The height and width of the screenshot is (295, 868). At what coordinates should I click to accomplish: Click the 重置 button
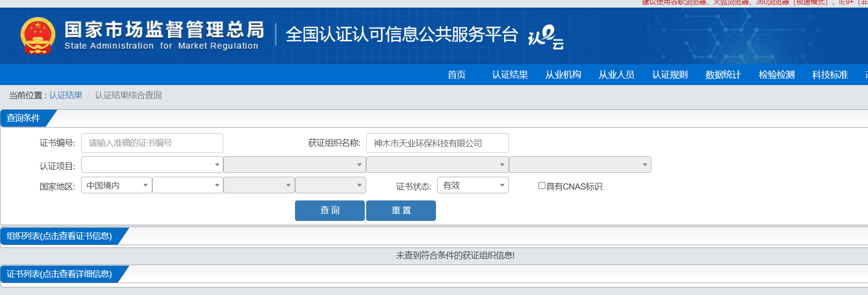point(401,210)
